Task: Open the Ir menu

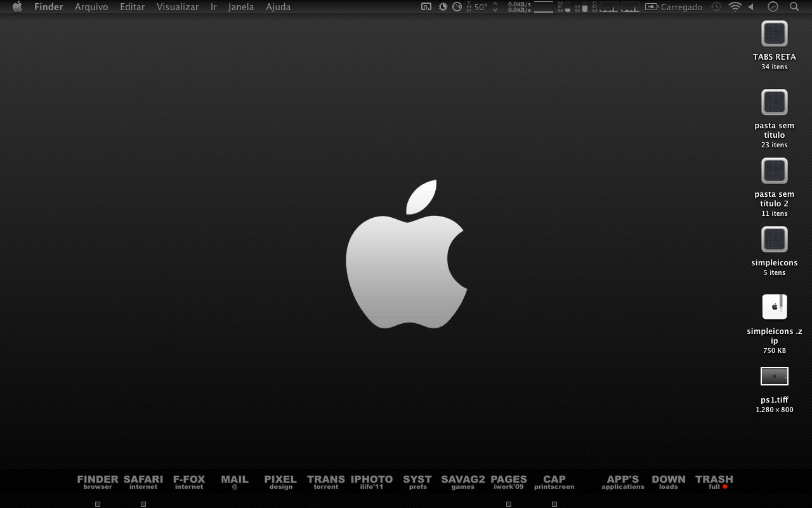Action: (x=214, y=7)
